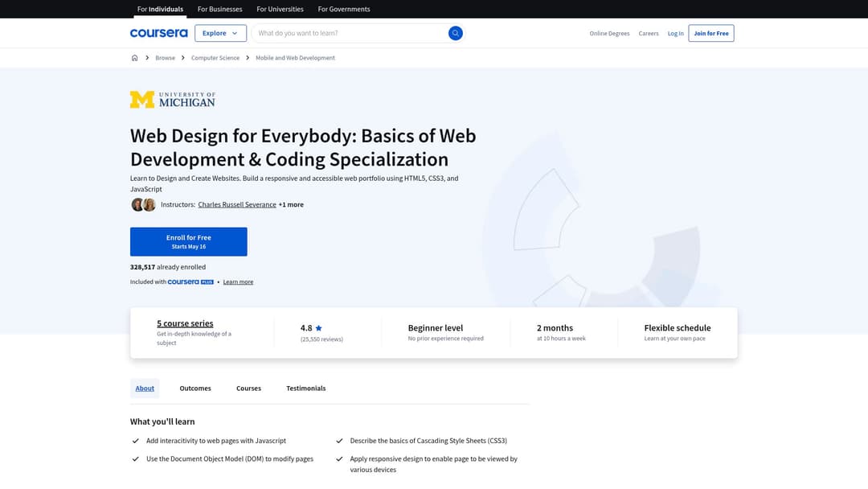Open the Explore dropdown

[x=220, y=33]
